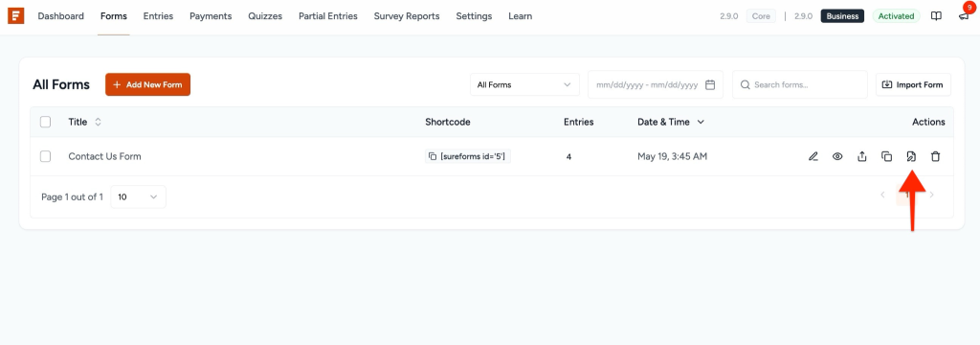Viewport: 980px width, 345px height.
Task: Open the documentation book icon
Action: point(936,16)
